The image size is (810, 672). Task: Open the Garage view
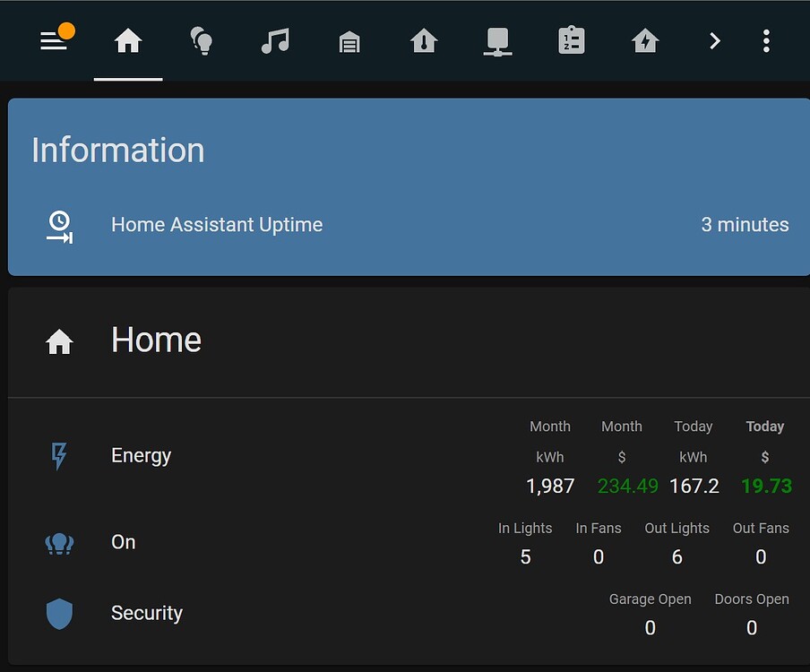[349, 40]
